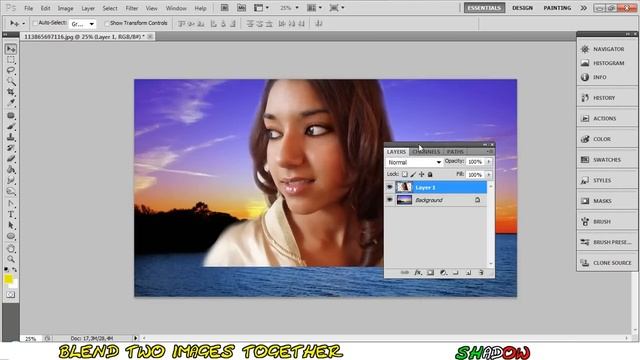Enable the Auto-Select checkbox
Image resolution: width=640 pixels, height=360 pixels.
[x=35, y=23]
